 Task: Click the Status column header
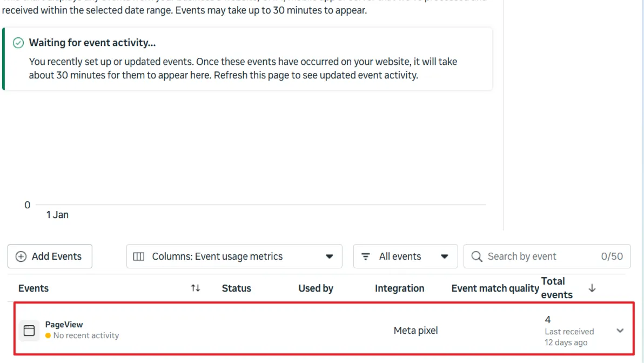[237, 288]
